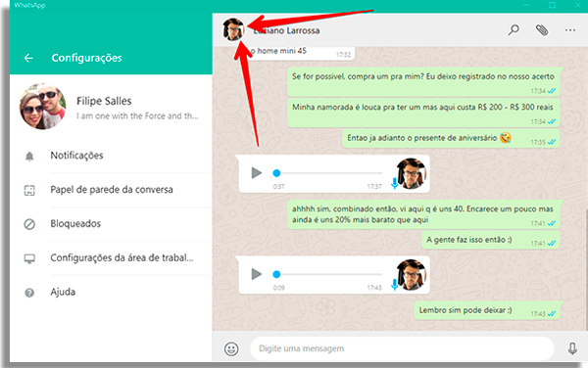This screenshot has width=588, height=368.
Task: Go back from Configurações with the arrow
Action: click(28, 58)
